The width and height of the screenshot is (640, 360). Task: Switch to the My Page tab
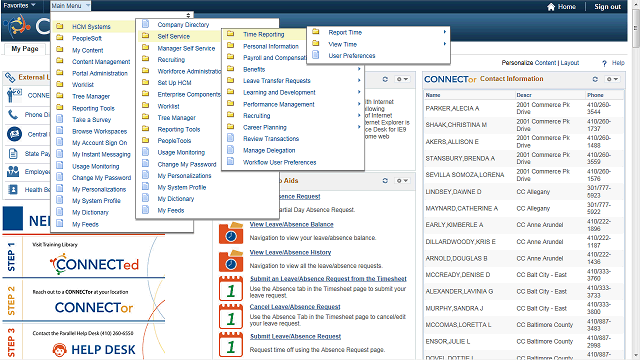(x=25, y=49)
